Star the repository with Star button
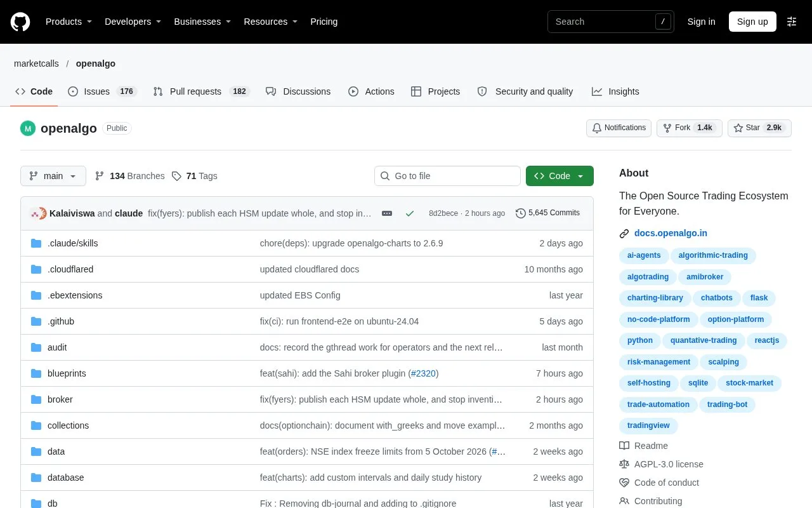This screenshot has width=812, height=508. 759,128
